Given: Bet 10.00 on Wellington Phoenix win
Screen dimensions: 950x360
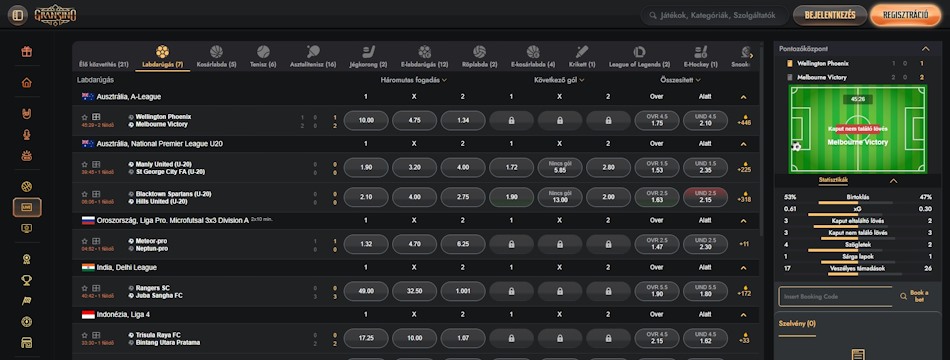Looking at the screenshot, I should pyautogui.click(x=366, y=121).
